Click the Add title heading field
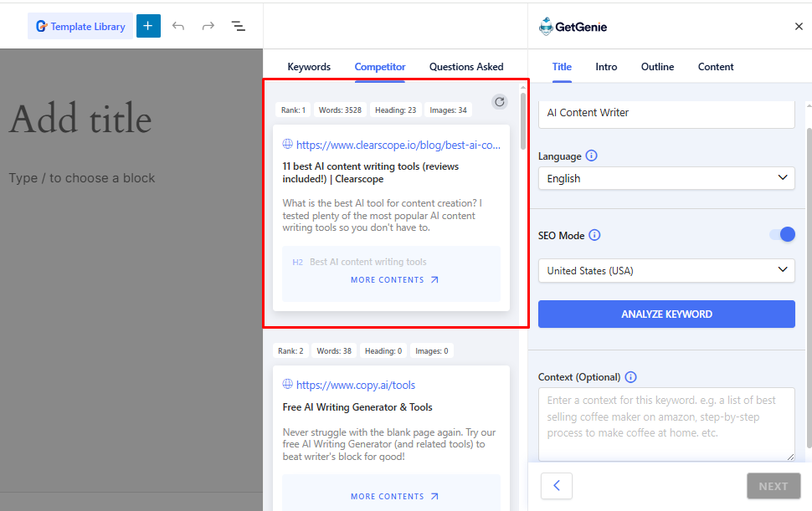The image size is (812, 511). (81, 119)
